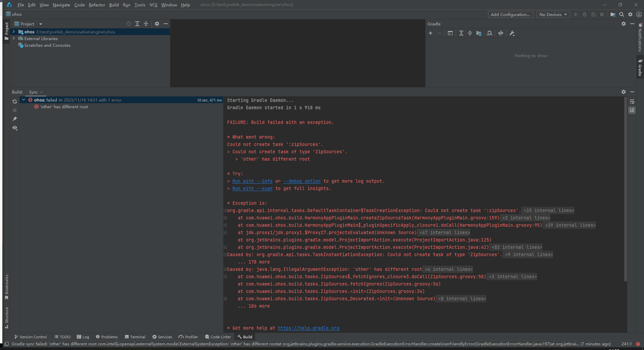Toggle the eye view filter in Build panel
This screenshot has width=644, height=350.
pyautogui.click(x=15, y=128)
